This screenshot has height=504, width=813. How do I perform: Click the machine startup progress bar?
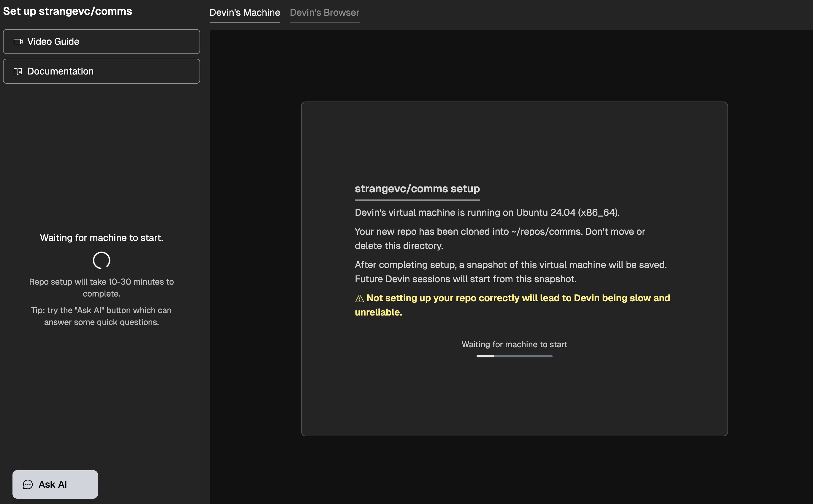tap(514, 356)
